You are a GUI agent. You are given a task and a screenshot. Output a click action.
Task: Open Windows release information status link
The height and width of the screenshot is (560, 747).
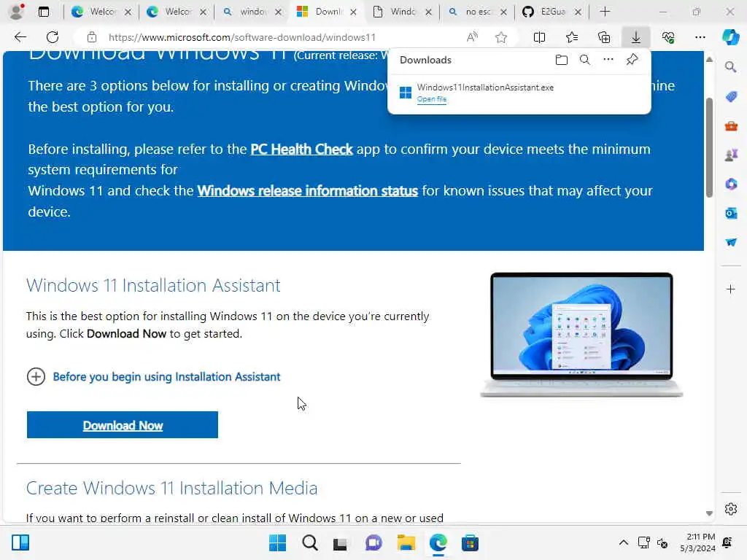point(308,190)
